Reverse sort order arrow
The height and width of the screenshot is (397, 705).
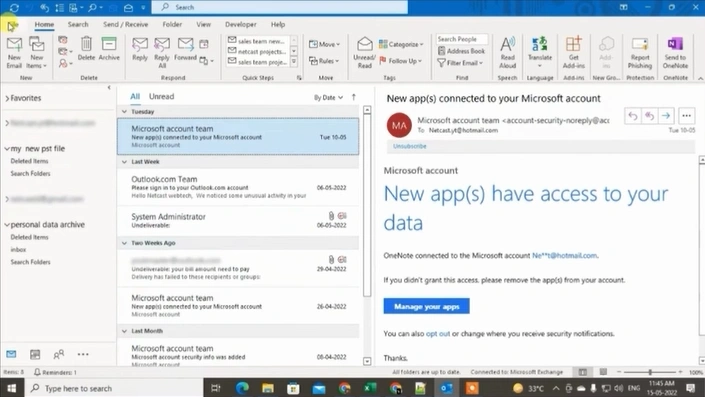(354, 97)
